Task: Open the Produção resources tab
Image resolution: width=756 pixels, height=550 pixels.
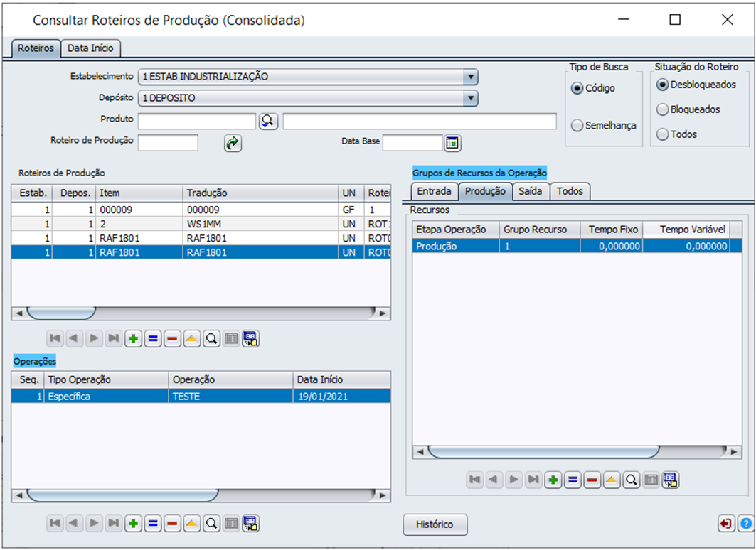Action: [x=485, y=191]
